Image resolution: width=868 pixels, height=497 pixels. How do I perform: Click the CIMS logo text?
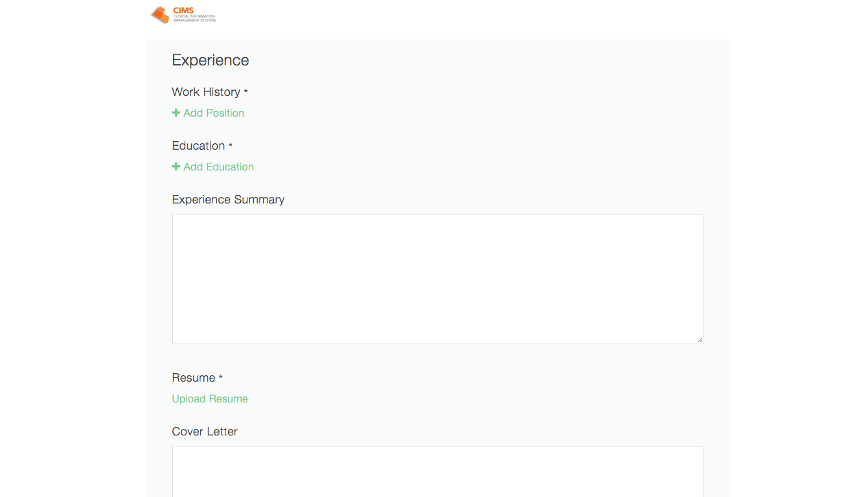pyautogui.click(x=183, y=10)
